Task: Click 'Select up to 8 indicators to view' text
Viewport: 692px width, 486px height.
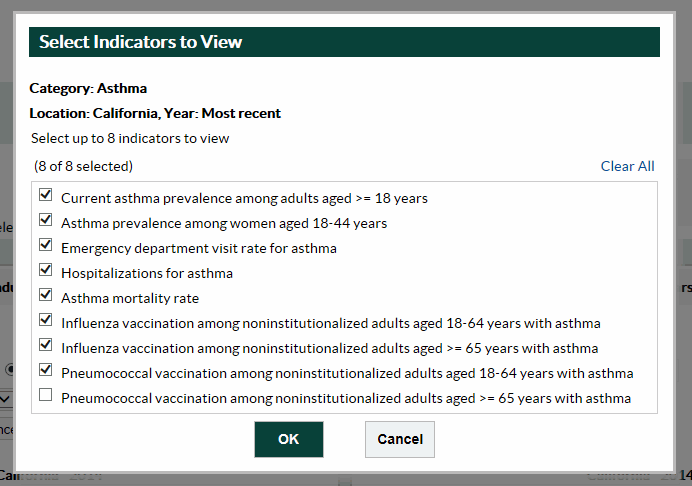Action: point(130,138)
